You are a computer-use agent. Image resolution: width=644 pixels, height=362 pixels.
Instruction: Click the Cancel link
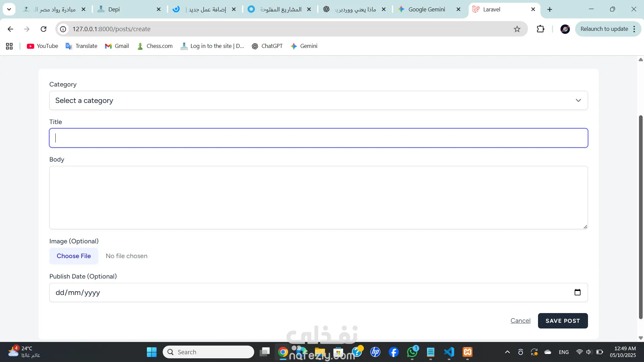click(x=520, y=321)
